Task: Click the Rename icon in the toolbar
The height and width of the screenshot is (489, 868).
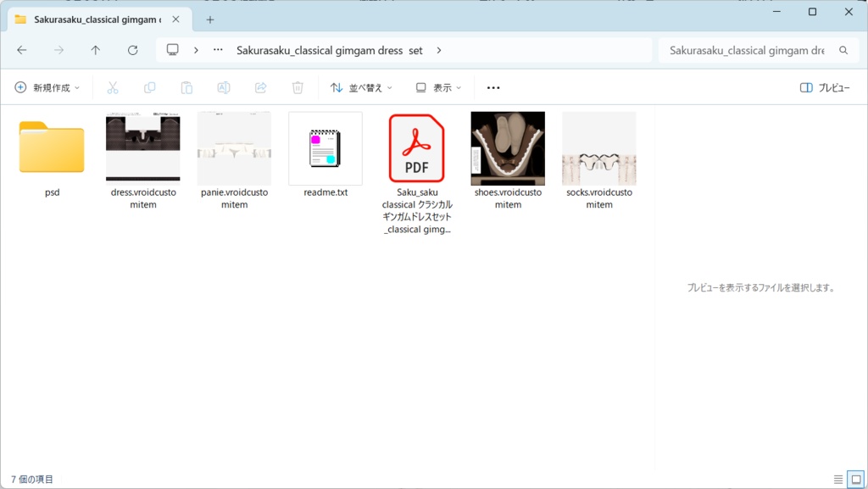Action: 224,87
